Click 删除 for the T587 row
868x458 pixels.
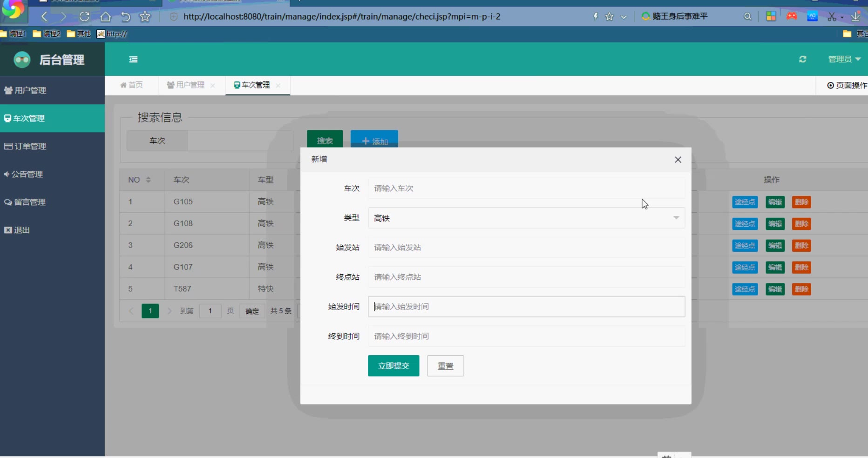pos(801,289)
